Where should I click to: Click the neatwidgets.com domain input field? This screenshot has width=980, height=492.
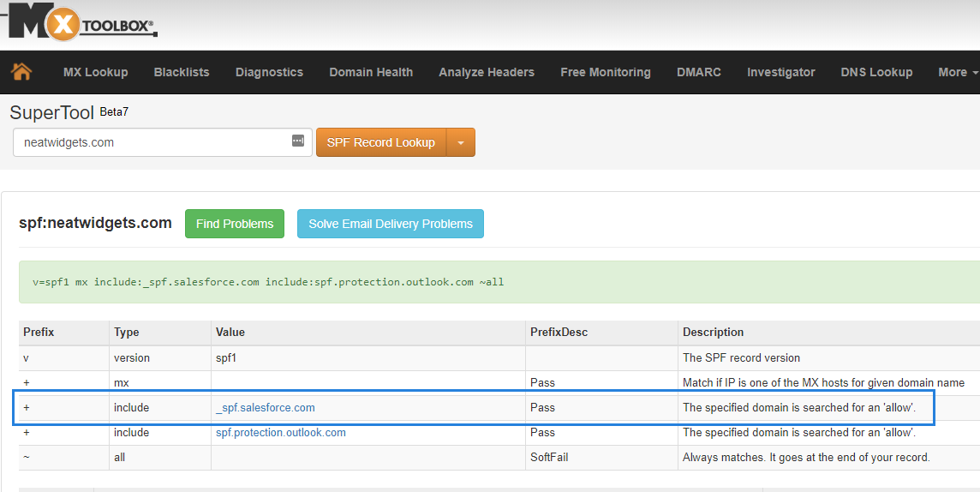coord(163,142)
